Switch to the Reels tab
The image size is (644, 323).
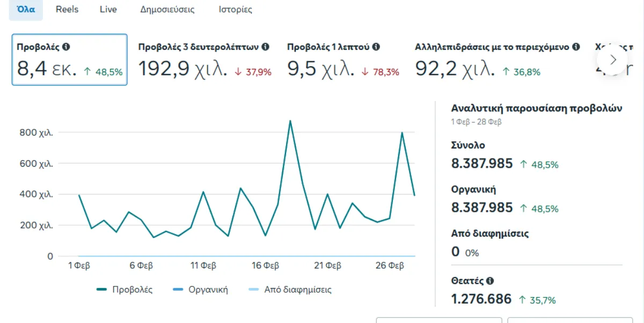(67, 10)
